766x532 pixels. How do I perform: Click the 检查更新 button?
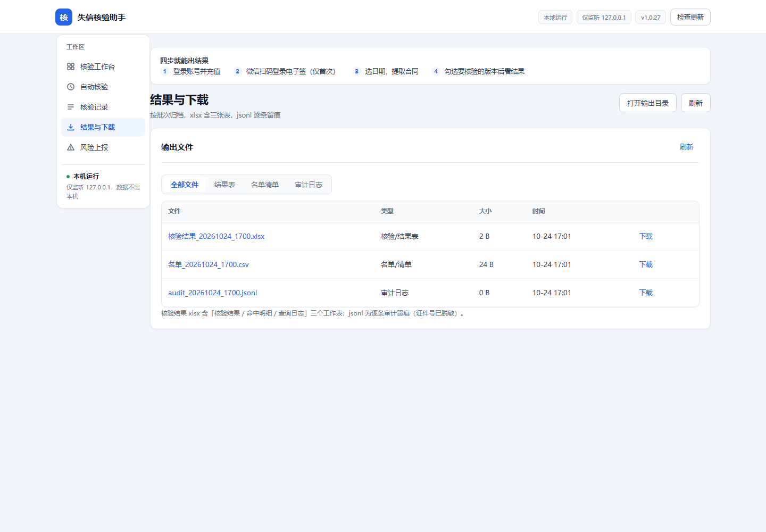point(690,17)
